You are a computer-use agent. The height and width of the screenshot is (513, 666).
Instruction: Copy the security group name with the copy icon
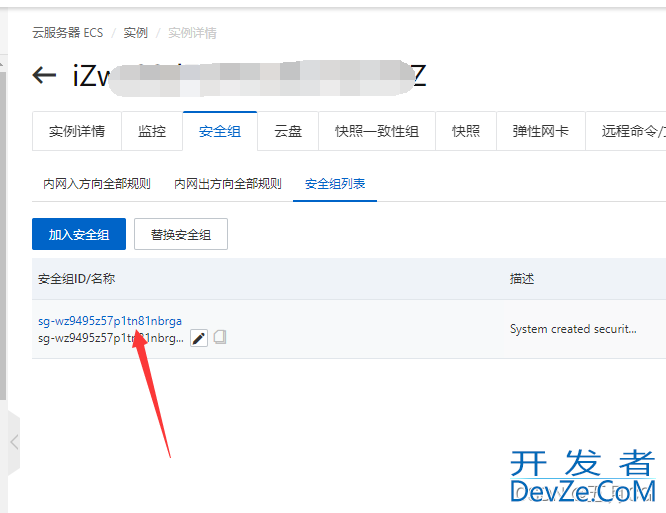pyautogui.click(x=220, y=337)
